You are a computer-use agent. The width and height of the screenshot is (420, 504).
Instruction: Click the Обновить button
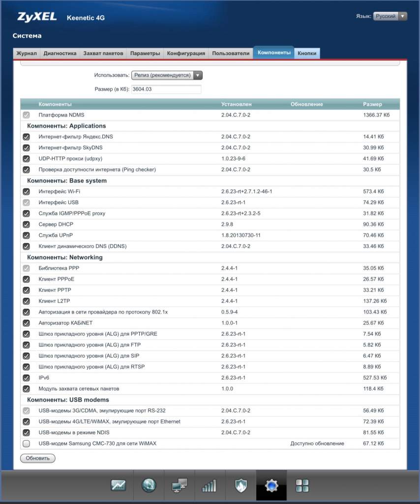[x=38, y=458]
